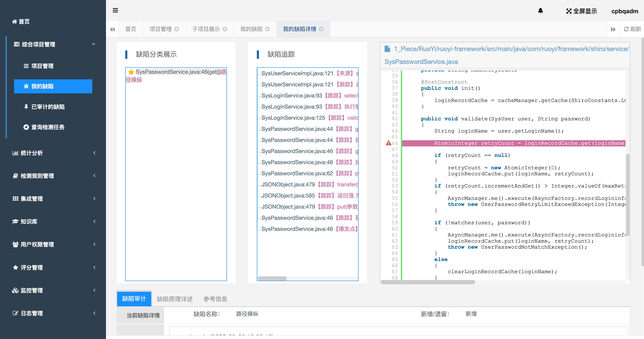The image size is (644, 339).
Task: Click the bar chart icon of 统计分析
Action: click(x=15, y=153)
